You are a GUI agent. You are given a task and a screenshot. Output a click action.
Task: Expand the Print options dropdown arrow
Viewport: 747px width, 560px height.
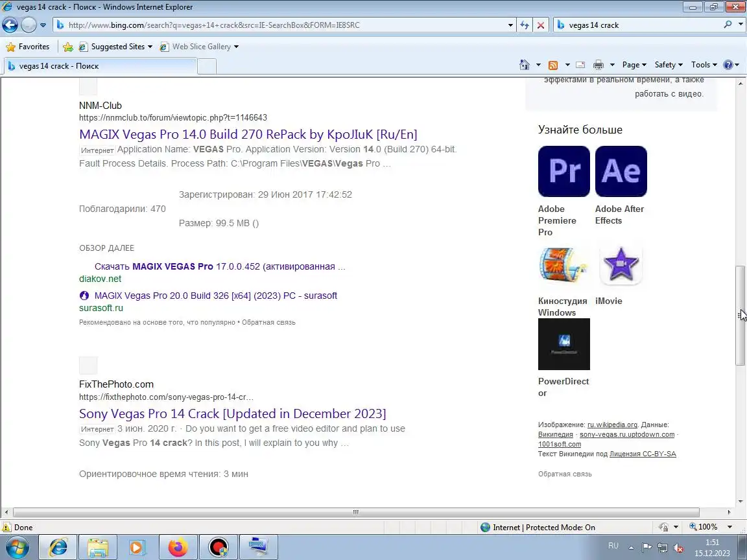click(x=612, y=65)
